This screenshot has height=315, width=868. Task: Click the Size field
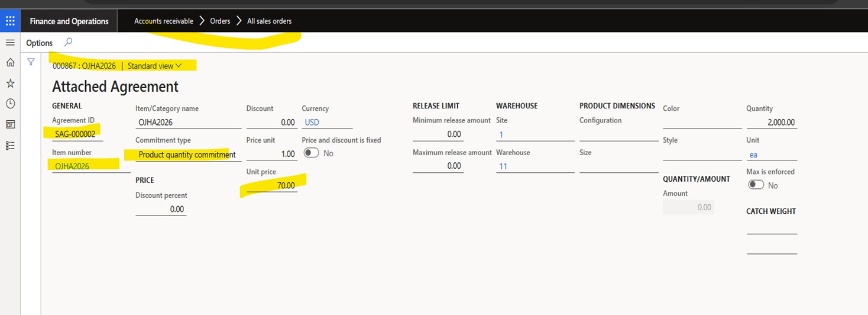click(619, 166)
